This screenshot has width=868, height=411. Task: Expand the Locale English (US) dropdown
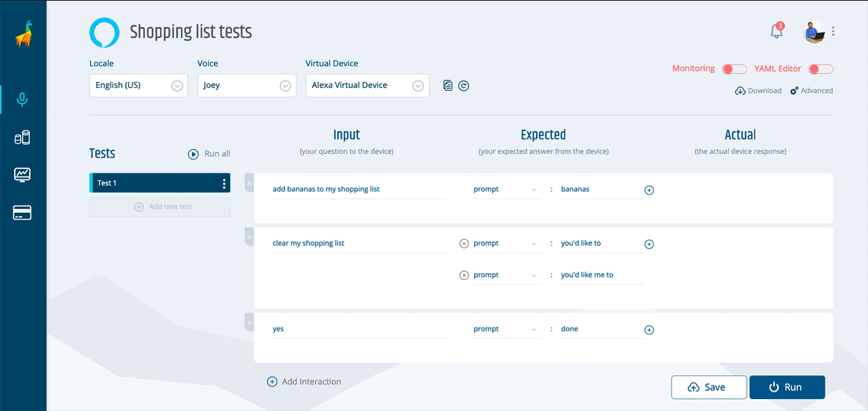pos(138,86)
